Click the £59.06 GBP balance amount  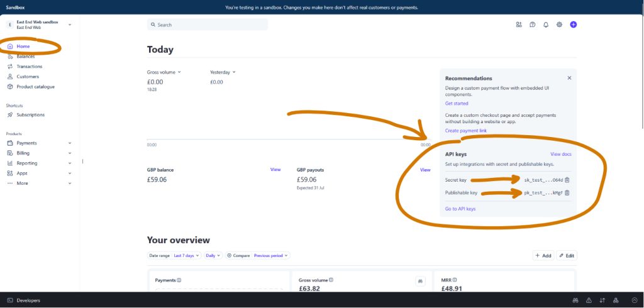tap(157, 180)
